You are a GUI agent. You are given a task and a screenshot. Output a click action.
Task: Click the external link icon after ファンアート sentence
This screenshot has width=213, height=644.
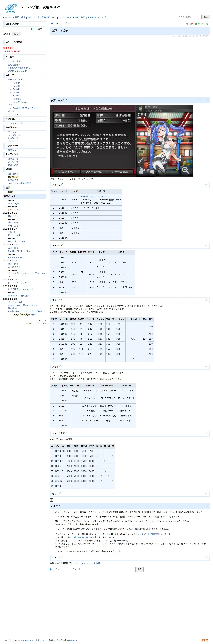(170, 534)
